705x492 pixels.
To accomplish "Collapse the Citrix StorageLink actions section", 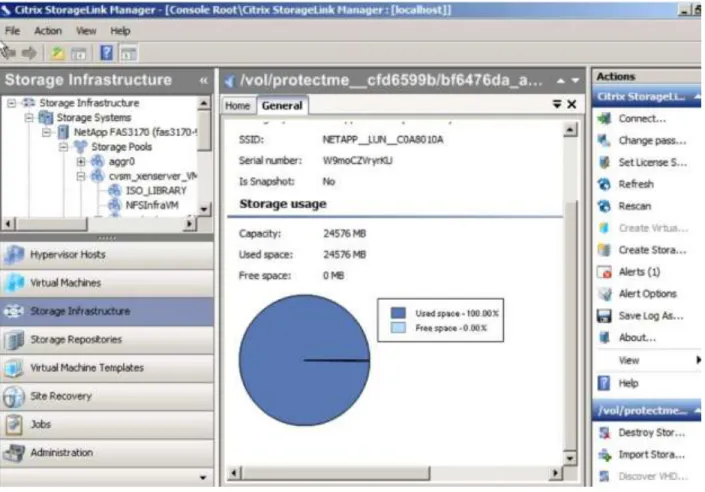I will point(697,97).
